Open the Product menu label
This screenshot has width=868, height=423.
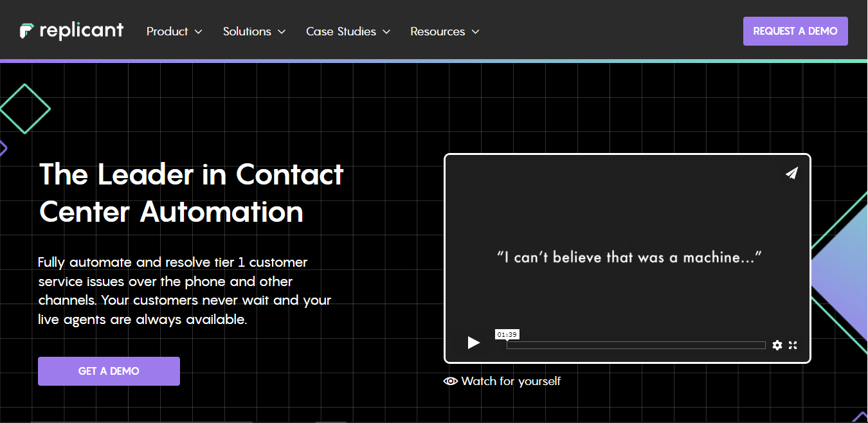click(167, 32)
